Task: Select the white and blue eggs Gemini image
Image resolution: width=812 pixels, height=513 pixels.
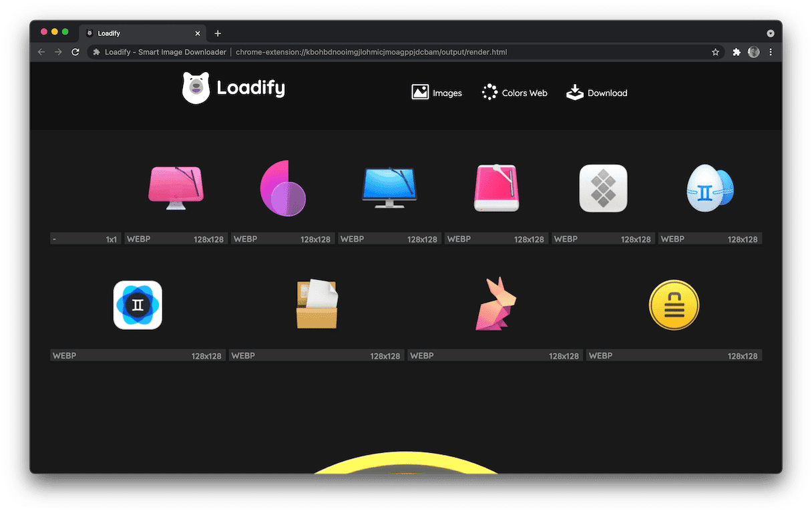Action: click(710, 188)
